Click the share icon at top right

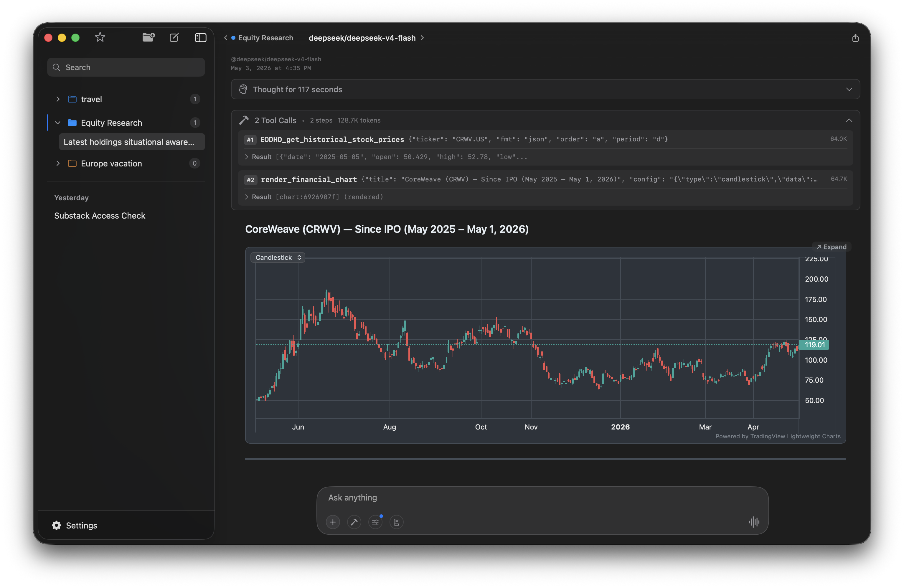[855, 38]
